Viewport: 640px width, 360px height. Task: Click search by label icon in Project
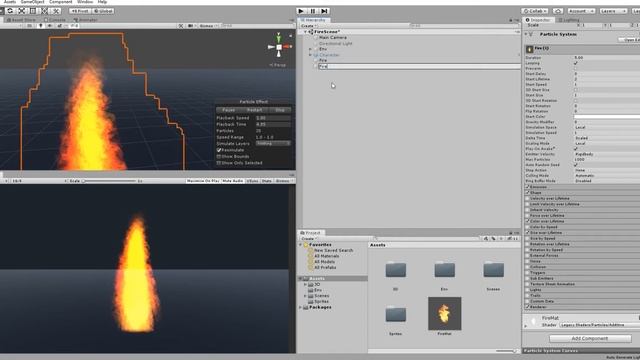pos(494,238)
